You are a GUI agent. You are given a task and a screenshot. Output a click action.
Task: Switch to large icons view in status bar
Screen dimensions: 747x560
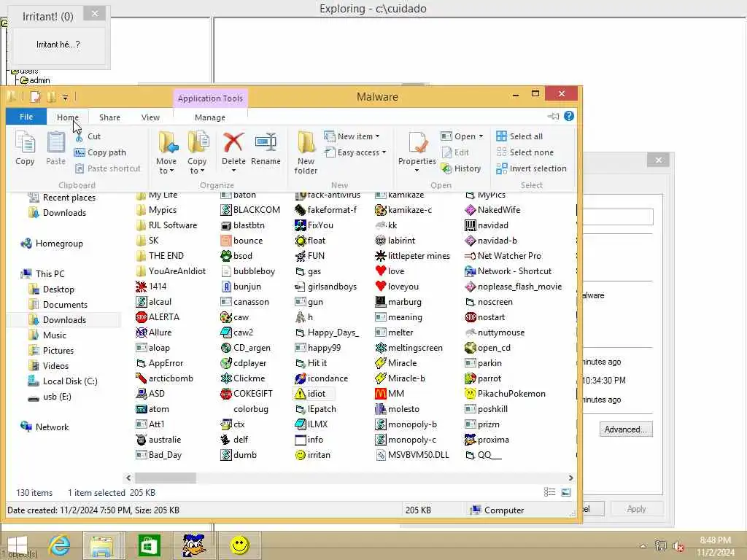(x=566, y=492)
